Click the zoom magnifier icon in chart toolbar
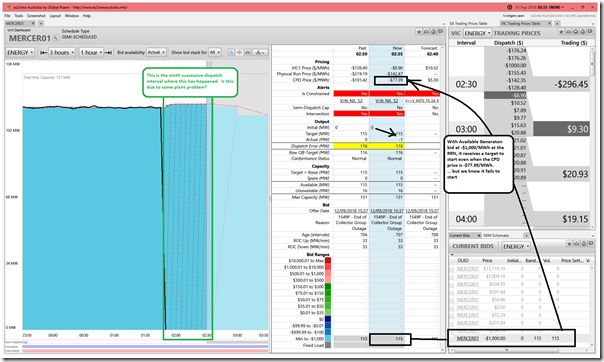604x362 pixels. (x=231, y=52)
